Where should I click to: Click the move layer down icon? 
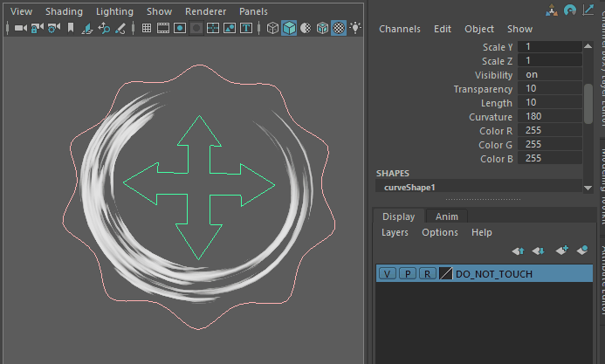coord(538,251)
